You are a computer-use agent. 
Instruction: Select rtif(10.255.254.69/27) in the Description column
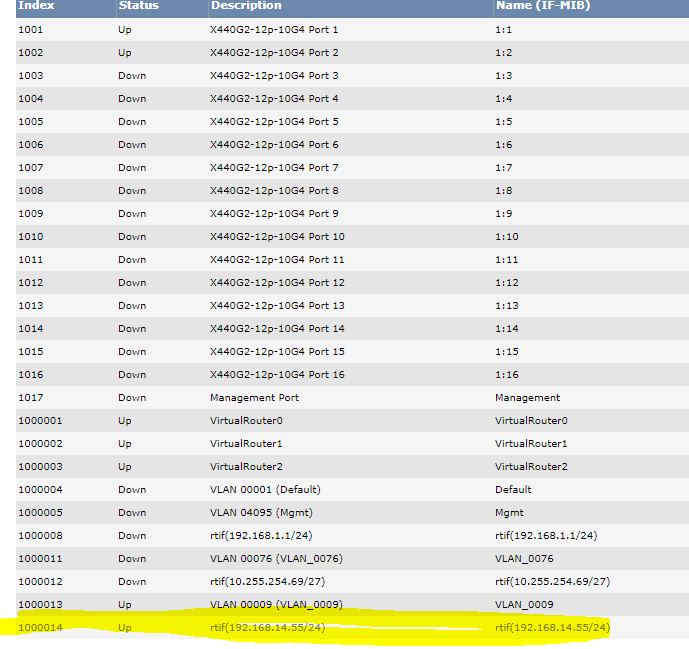click(x=267, y=582)
